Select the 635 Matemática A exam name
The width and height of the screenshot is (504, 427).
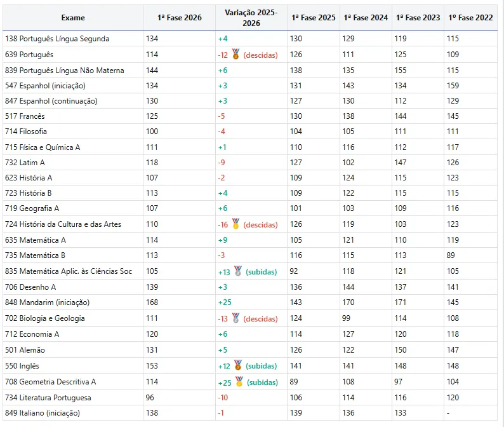36,240
